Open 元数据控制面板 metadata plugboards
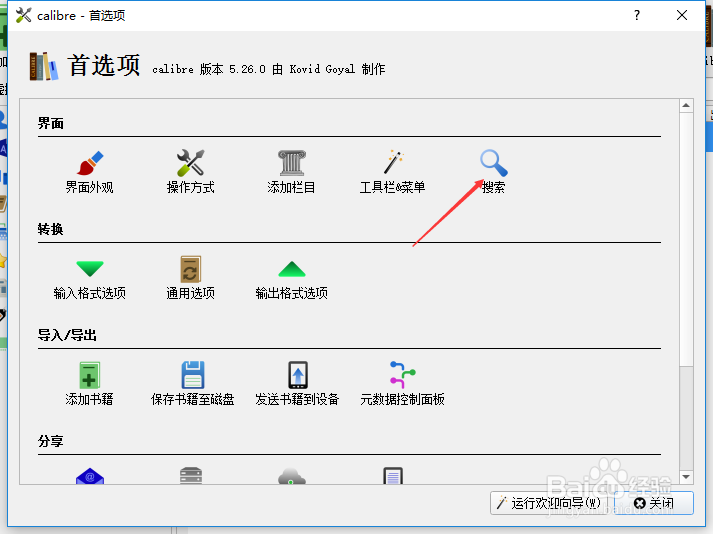 pos(402,383)
